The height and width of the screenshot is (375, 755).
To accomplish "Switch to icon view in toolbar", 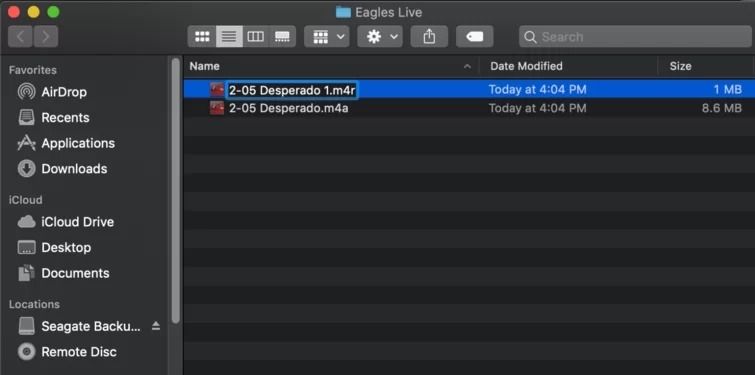I will [202, 37].
